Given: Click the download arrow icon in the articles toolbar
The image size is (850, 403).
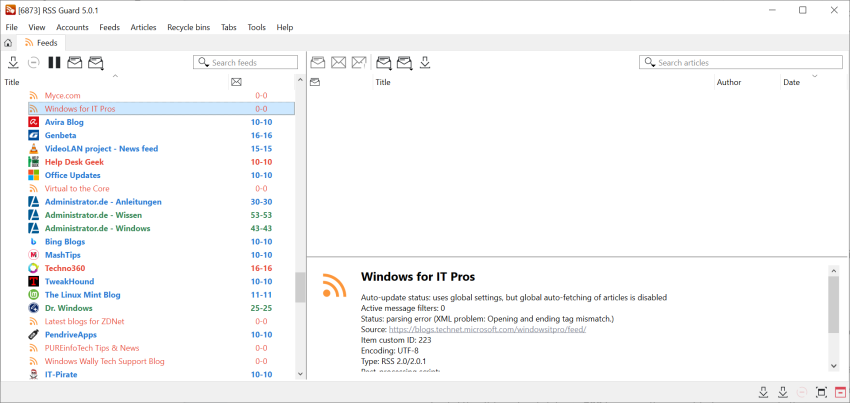Looking at the screenshot, I should tap(425, 63).
